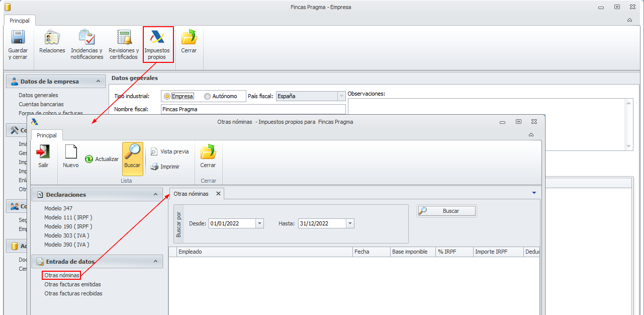The width and height of the screenshot is (644, 315).
Task: Click Imprimir printer icon
Action: point(154,167)
